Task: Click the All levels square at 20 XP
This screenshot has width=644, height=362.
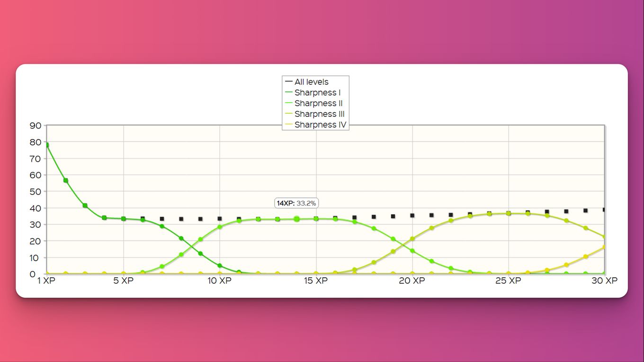Action: (x=412, y=215)
